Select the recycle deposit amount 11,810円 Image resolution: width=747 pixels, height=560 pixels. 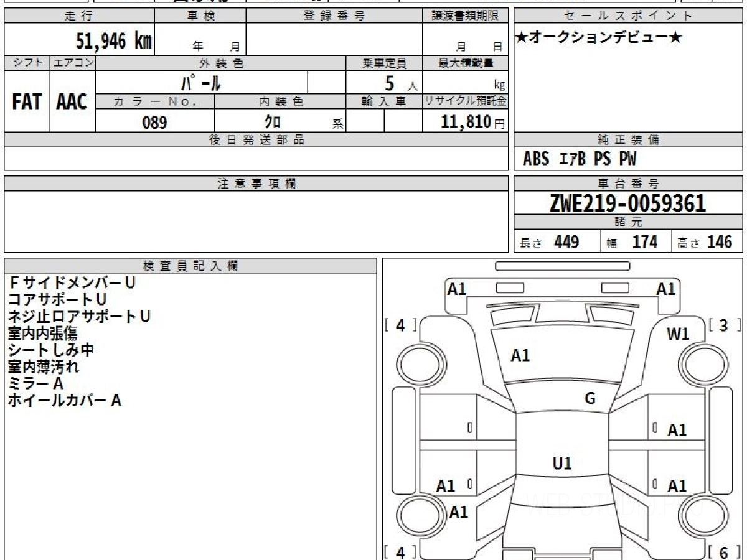click(x=473, y=122)
